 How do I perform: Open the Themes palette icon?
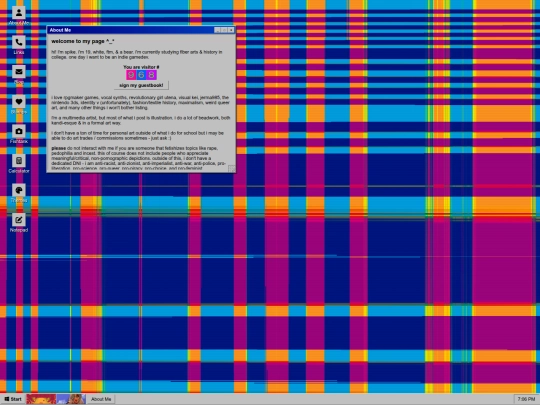pos(19,193)
